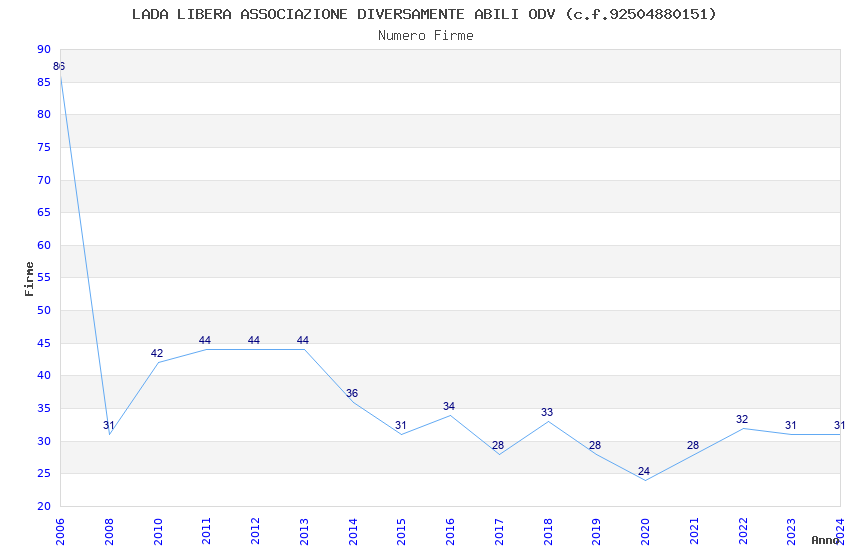Click year 2006 on the x-axis
This screenshot has width=850, height=550.
[x=60, y=528]
